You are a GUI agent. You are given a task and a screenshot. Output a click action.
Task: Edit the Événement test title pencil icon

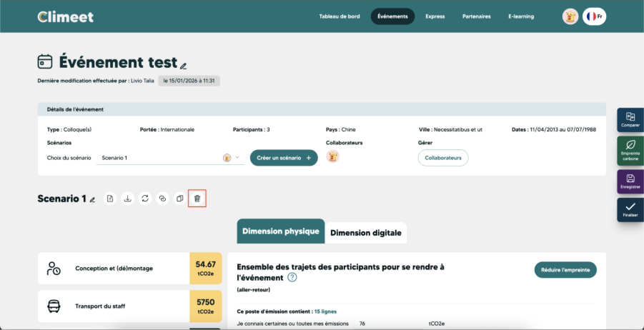coord(184,65)
